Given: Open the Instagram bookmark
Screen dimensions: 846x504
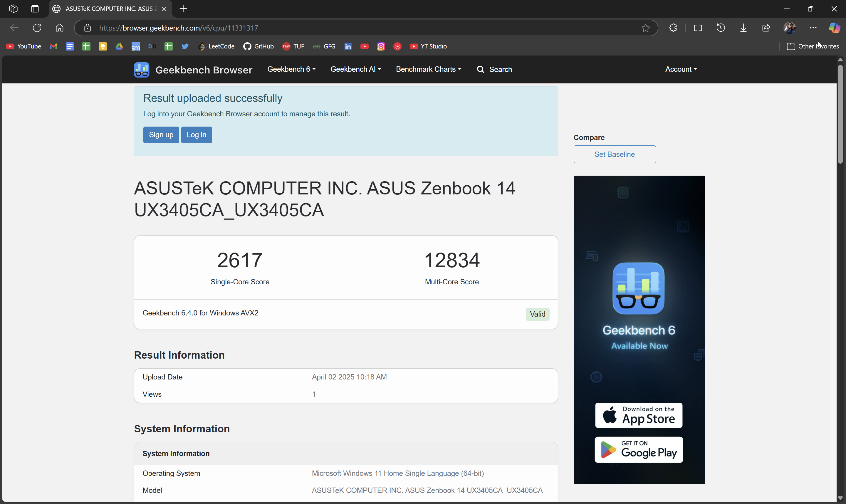Looking at the screenshot, I should tap(381, 46).
